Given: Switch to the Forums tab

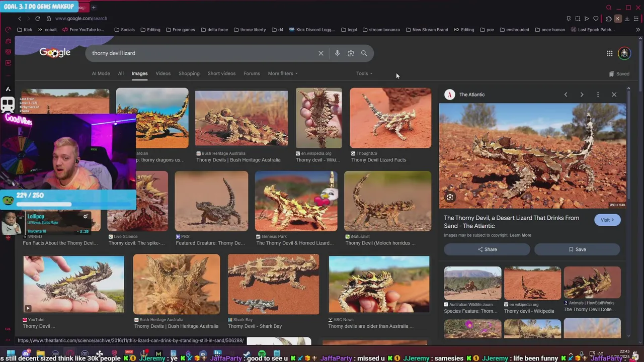Looking at the screenshot, I should pos(252,73).
